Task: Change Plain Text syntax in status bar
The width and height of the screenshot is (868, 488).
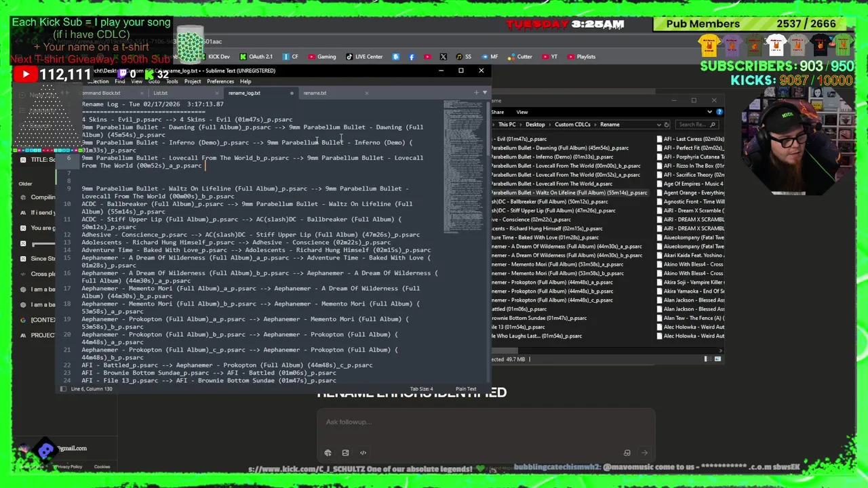Action: (466, 389)
